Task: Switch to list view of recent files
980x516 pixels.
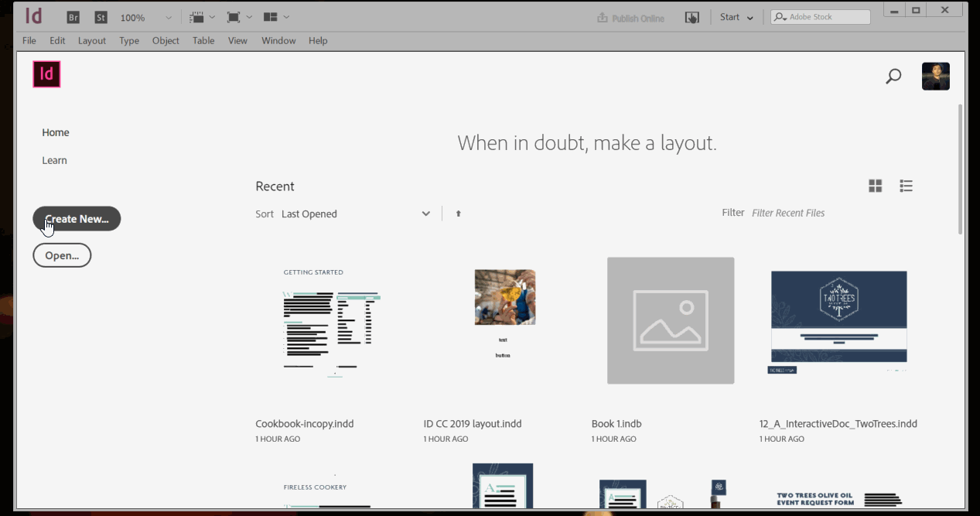Action: pyautogui.click(x=907, y=186)
